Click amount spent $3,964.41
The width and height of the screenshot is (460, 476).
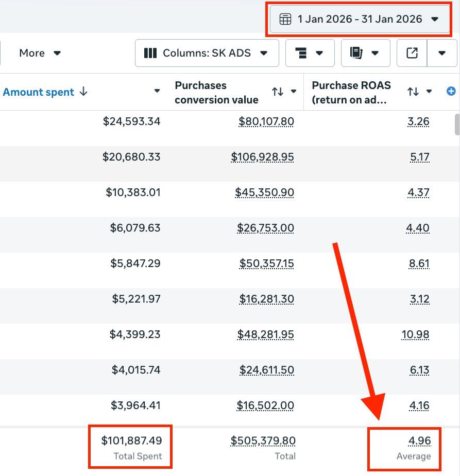click(135, 406)
